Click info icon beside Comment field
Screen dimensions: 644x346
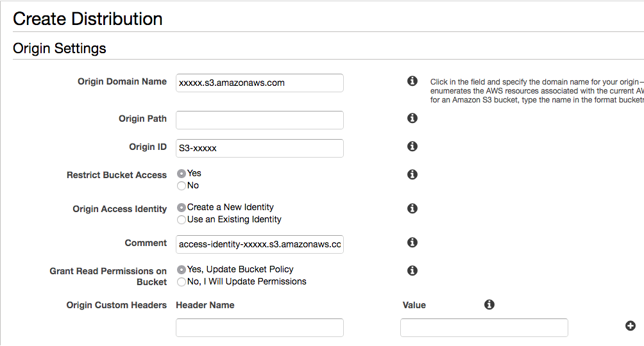click(x=412, y=242)
